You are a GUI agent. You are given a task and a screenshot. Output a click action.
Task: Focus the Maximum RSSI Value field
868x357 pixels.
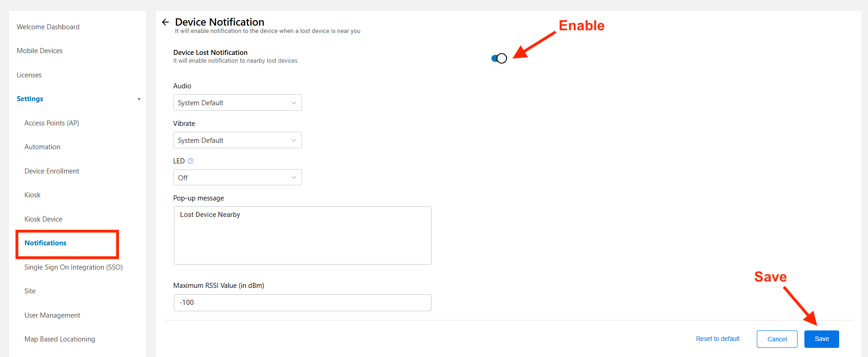pos(302,303)
